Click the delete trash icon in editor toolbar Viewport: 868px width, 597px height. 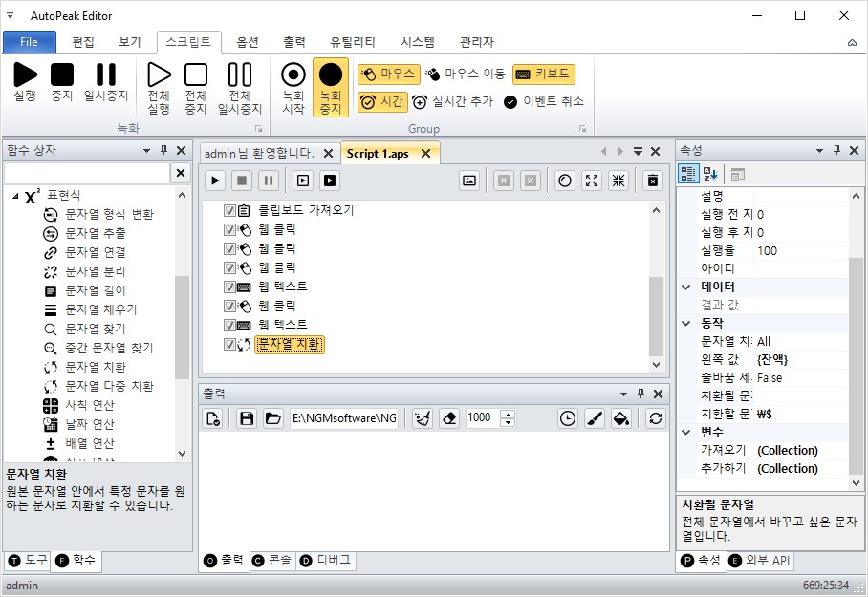(x=653, y=181)
